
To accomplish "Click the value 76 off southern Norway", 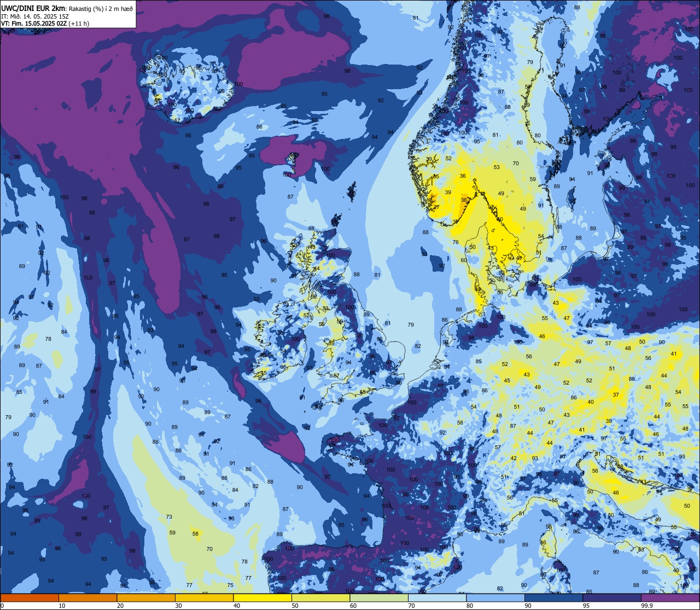I will [456, 242].
